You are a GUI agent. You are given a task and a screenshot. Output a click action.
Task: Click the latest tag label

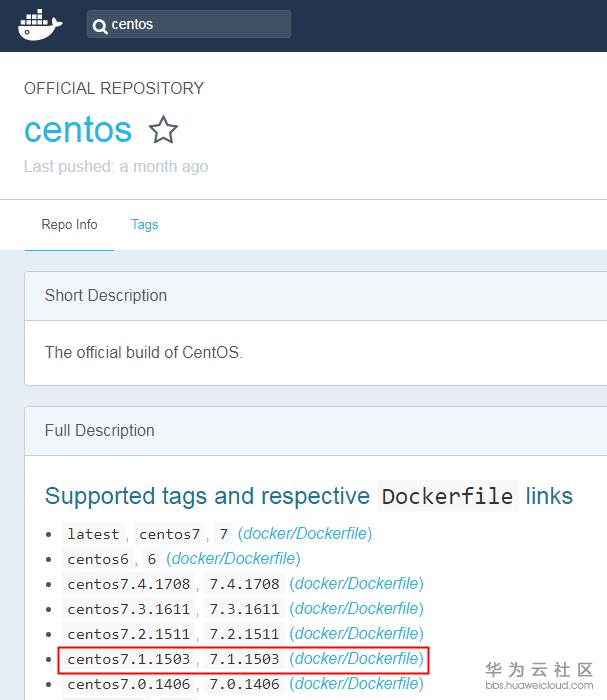[93, 534]
